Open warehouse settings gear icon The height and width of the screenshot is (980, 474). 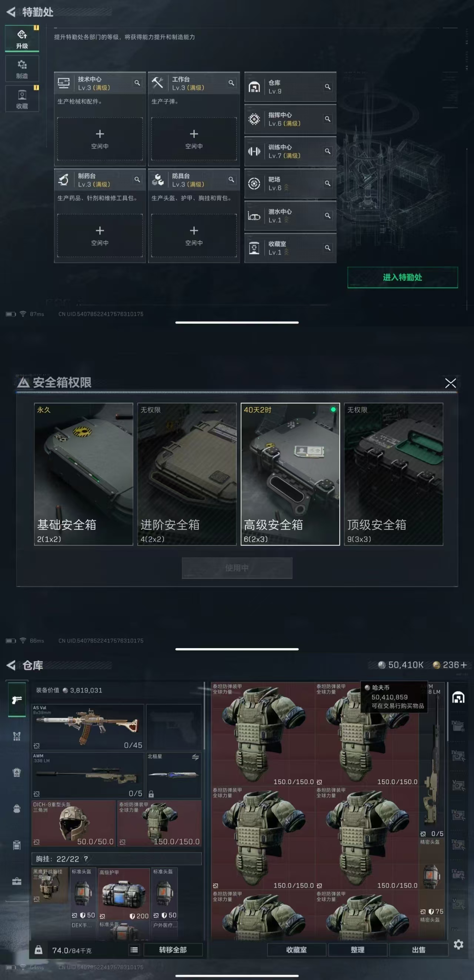458,944
